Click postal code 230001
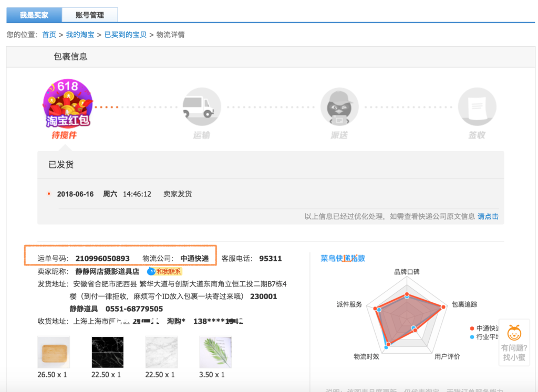 pyautogui.click(x=264, y=296)
